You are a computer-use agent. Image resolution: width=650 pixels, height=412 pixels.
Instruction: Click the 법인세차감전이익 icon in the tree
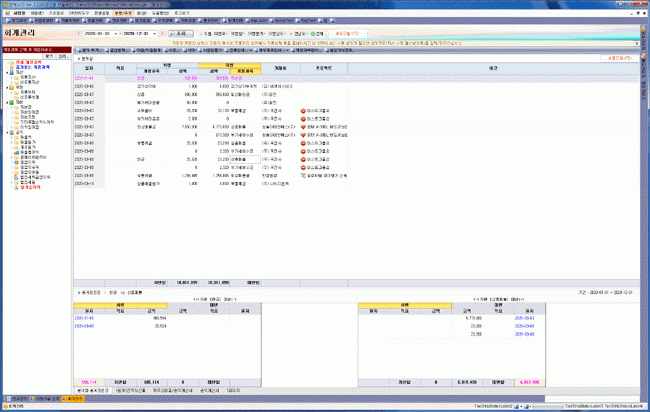coord(17,177)
